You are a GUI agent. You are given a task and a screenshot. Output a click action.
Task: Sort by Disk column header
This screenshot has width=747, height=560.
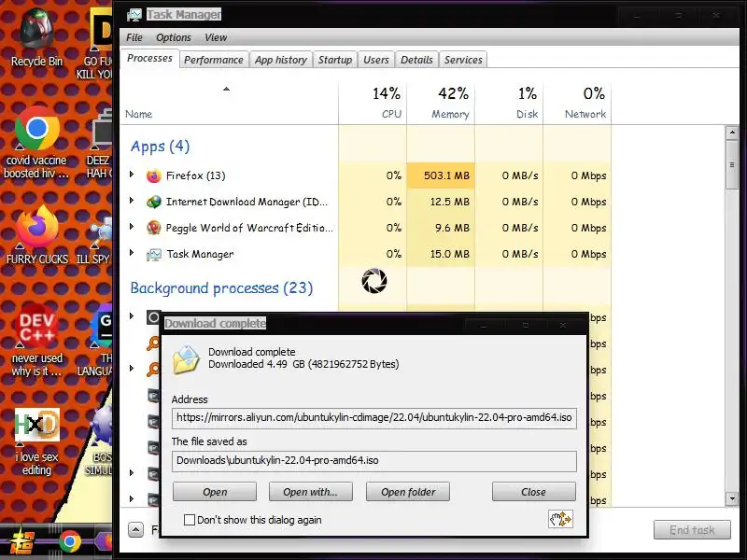pyautogui.click(x=509, y=103)
